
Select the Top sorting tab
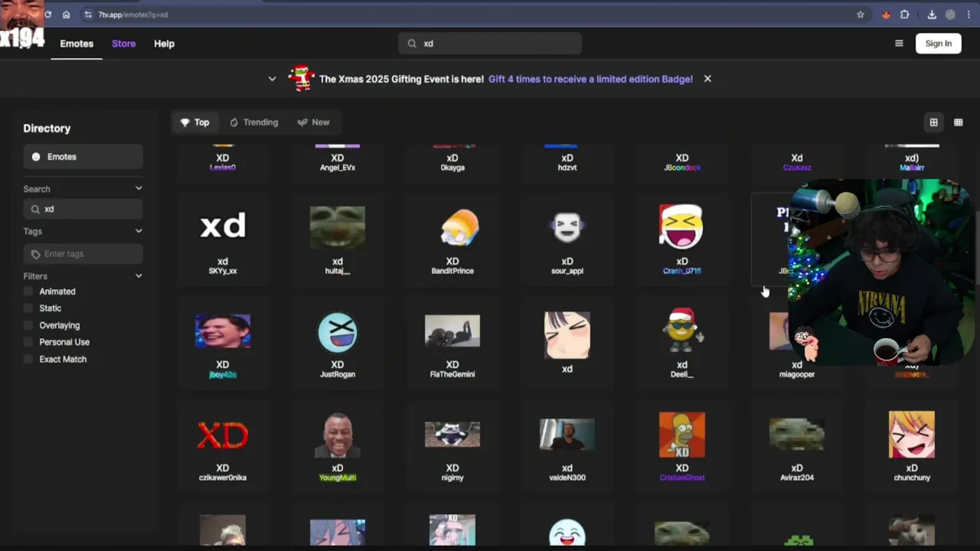point(194,122)
